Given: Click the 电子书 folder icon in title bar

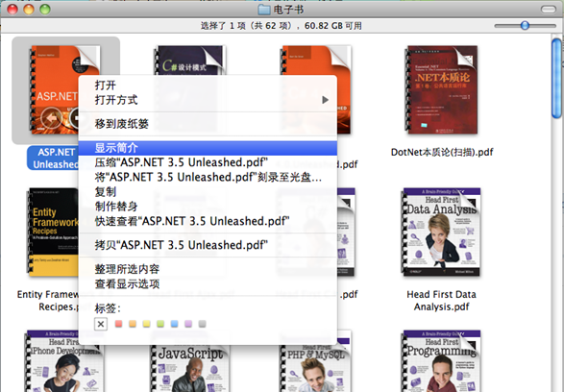Looking at the screenshot, I should pos(264,10).
